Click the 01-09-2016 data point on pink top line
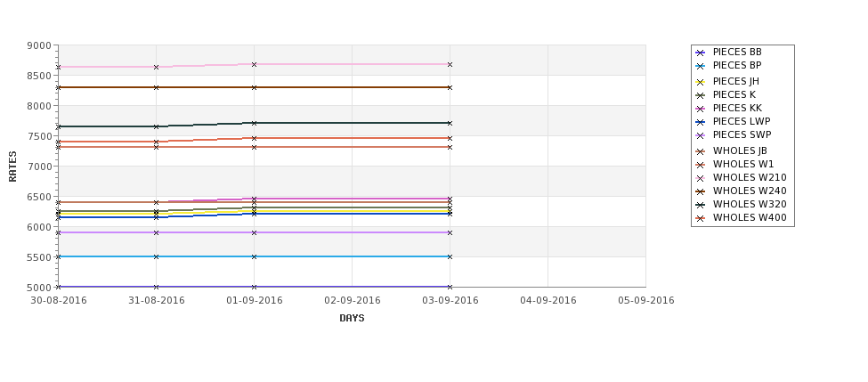Image resolution: width=868 pixels, height=382 pixels. 254,65
